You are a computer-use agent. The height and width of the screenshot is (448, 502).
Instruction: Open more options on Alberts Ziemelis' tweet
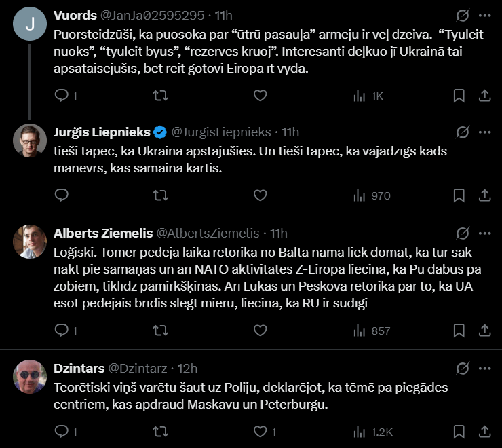pyautogui.click(x=484, y=233)
